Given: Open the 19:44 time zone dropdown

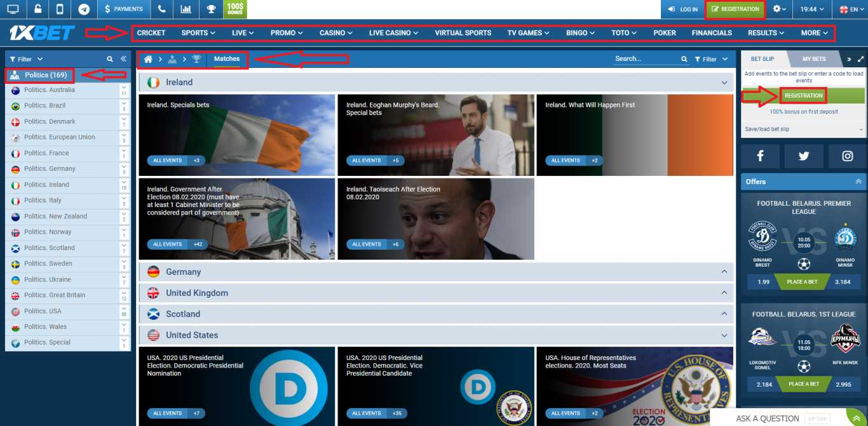Looking at the screenshot, I should click(813, 9).
